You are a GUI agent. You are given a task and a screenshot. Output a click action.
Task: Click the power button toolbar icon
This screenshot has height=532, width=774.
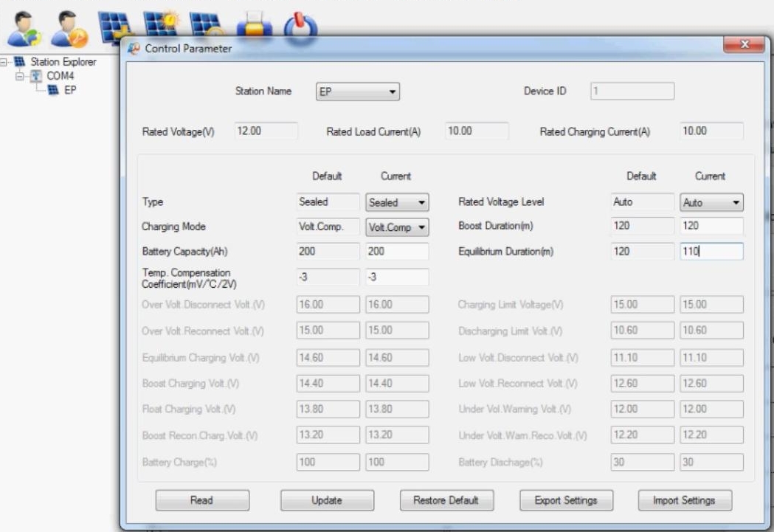coord(300,27)
